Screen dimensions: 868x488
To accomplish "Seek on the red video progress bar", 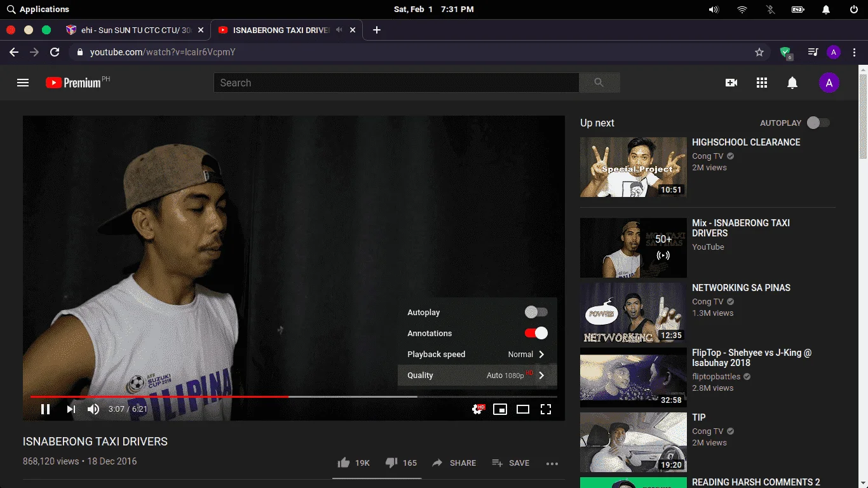I will point(159,396).
